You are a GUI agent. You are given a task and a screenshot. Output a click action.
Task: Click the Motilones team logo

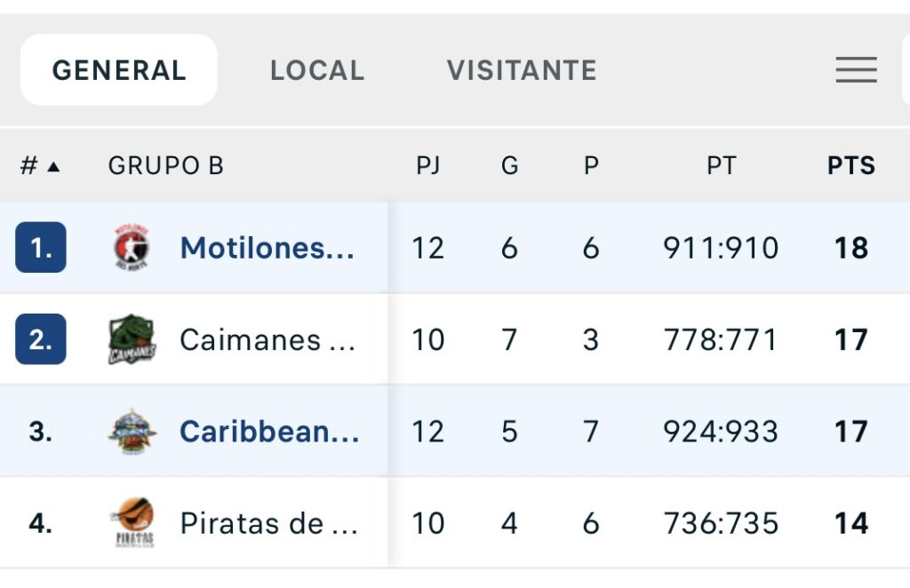pyautogui.click(x=132, y=248)
